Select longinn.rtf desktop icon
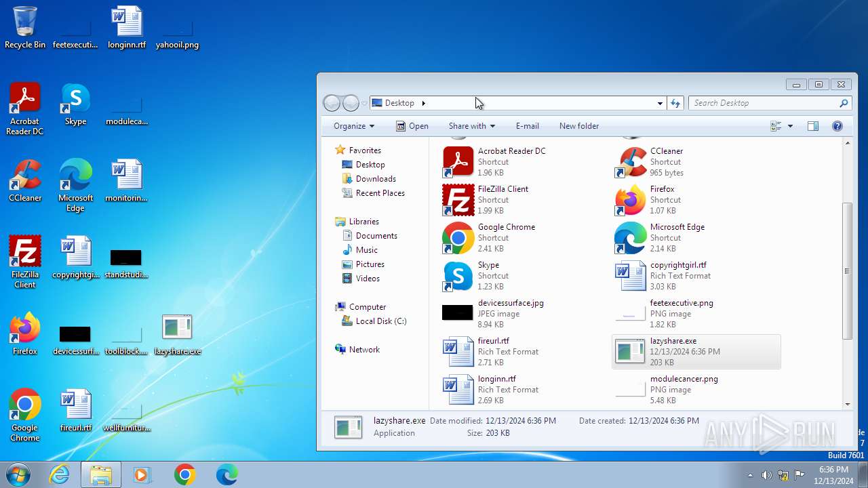868x488 pixels. (x=127, y=28)
